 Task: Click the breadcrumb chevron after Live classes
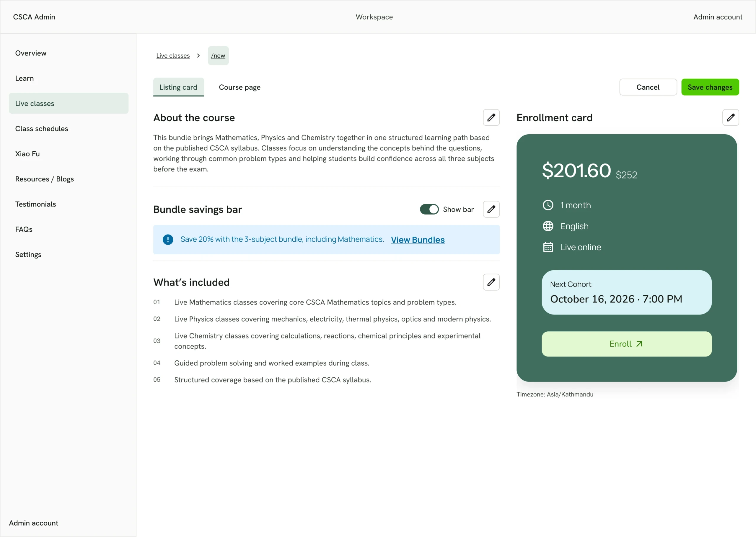coord(198,55)
